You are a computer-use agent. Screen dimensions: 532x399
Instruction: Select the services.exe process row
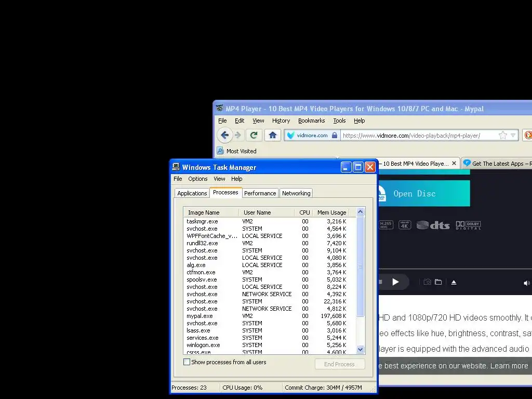click(270, 338)
